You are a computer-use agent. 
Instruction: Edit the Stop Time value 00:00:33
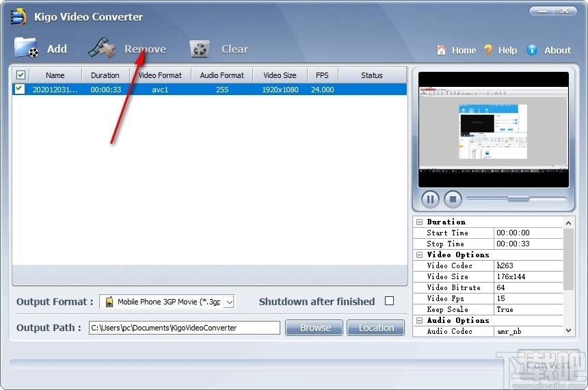529,244
